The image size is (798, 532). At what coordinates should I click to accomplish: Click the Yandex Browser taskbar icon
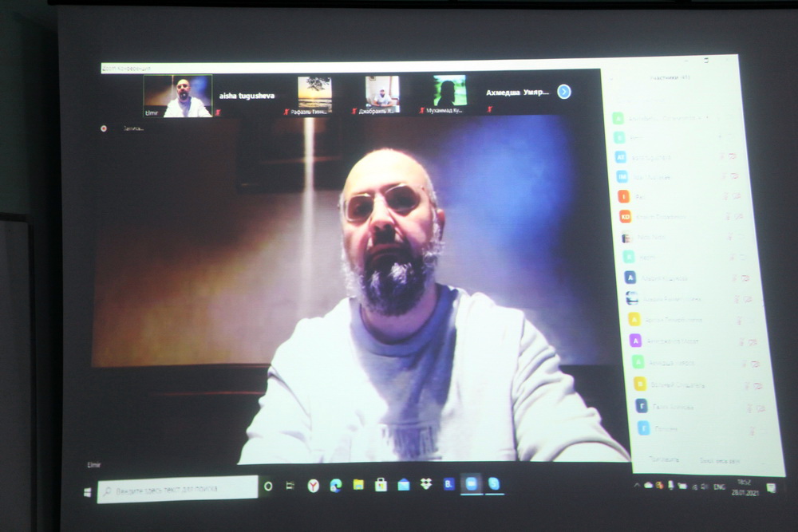(313, 486)
